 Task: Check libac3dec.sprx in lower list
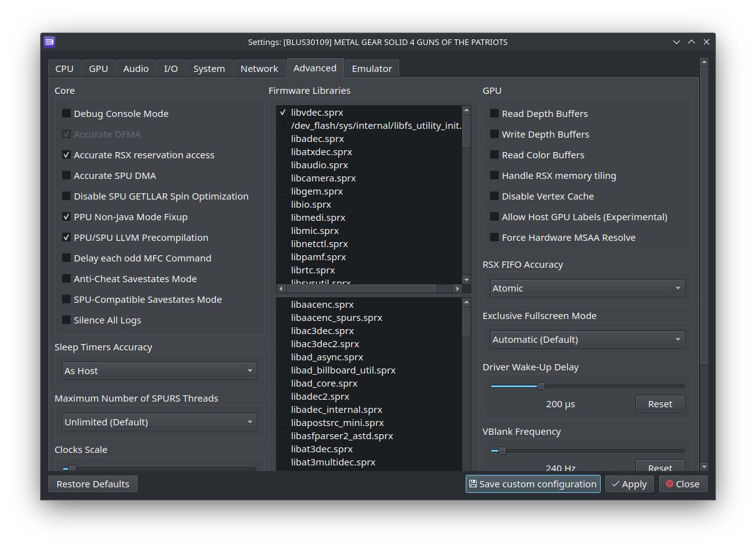pos(283,331)
